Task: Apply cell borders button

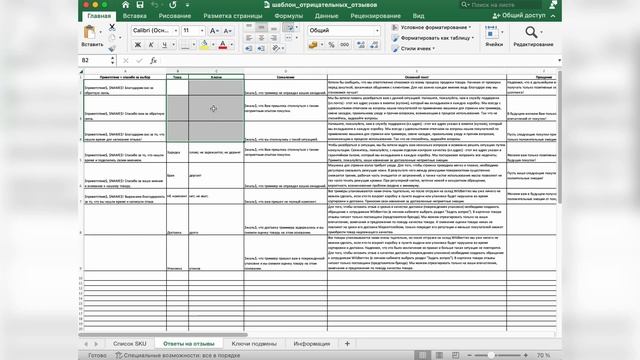Action: [185, 44]
